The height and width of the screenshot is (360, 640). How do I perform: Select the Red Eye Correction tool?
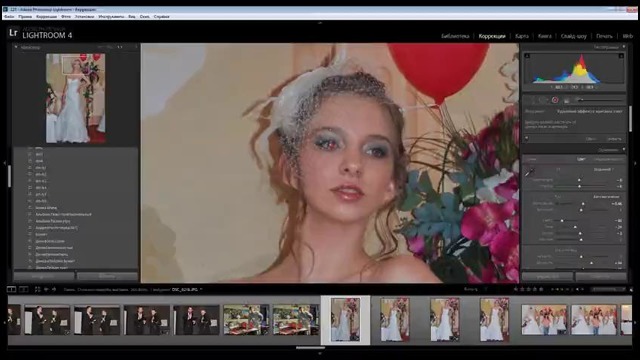(x=555, y=100)
